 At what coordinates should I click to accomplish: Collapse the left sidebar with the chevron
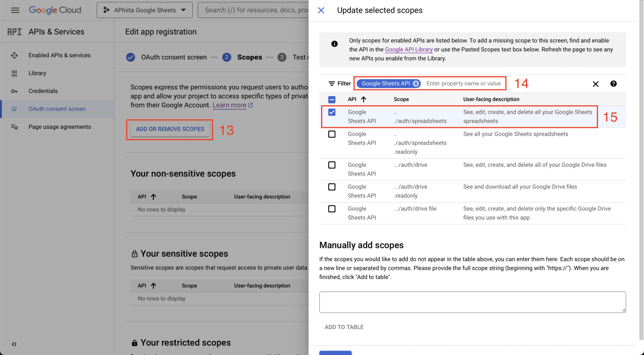pos(14,344)
